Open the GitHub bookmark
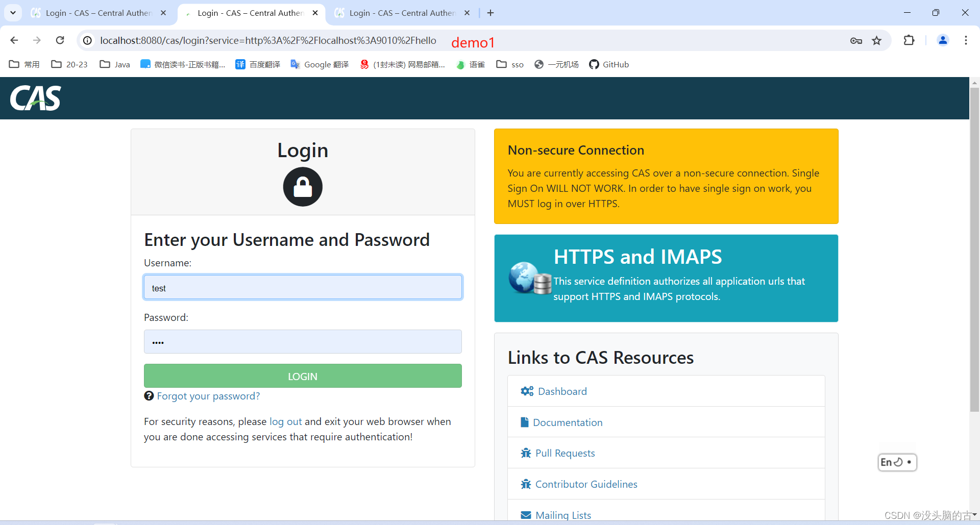The image size is (980, 525). pos(609,64)
